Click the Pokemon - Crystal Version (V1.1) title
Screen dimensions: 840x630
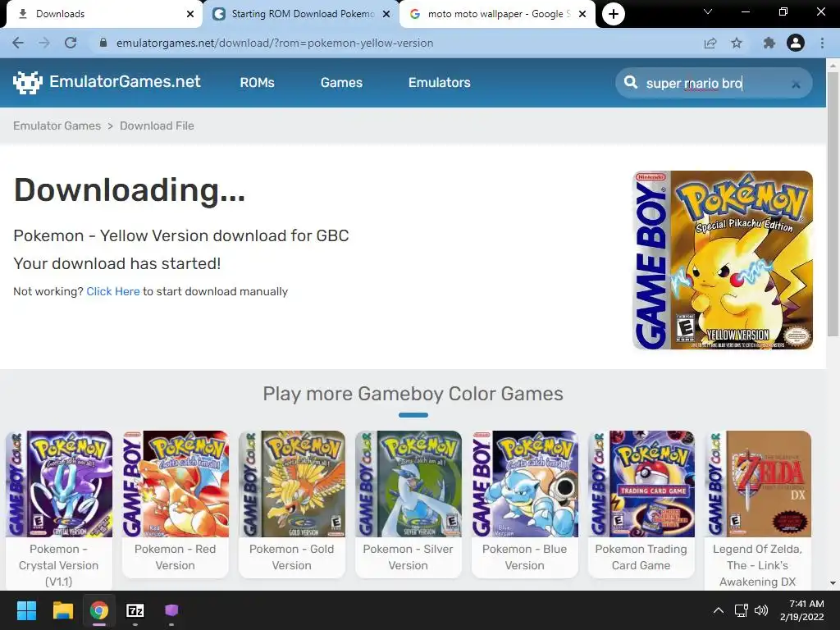coord(59,565)
